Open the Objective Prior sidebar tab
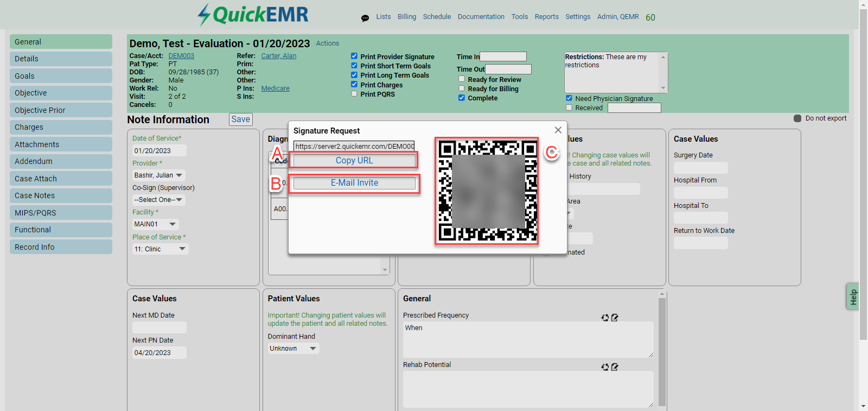Viewport: 868px width, 411px height. 61,110
